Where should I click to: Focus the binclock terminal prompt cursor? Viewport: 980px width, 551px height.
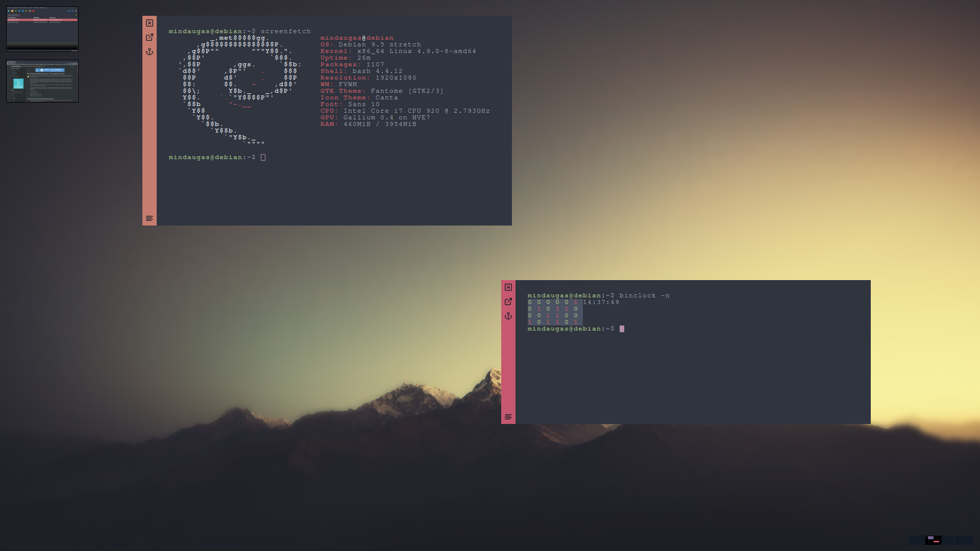[x=622, y=329]
